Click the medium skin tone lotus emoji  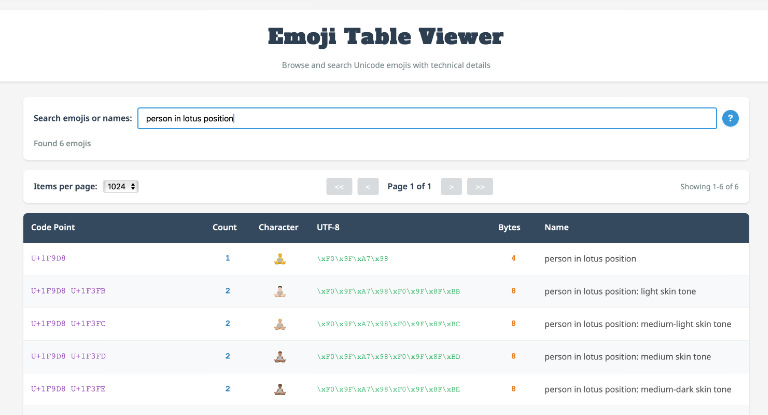[280, 356]
